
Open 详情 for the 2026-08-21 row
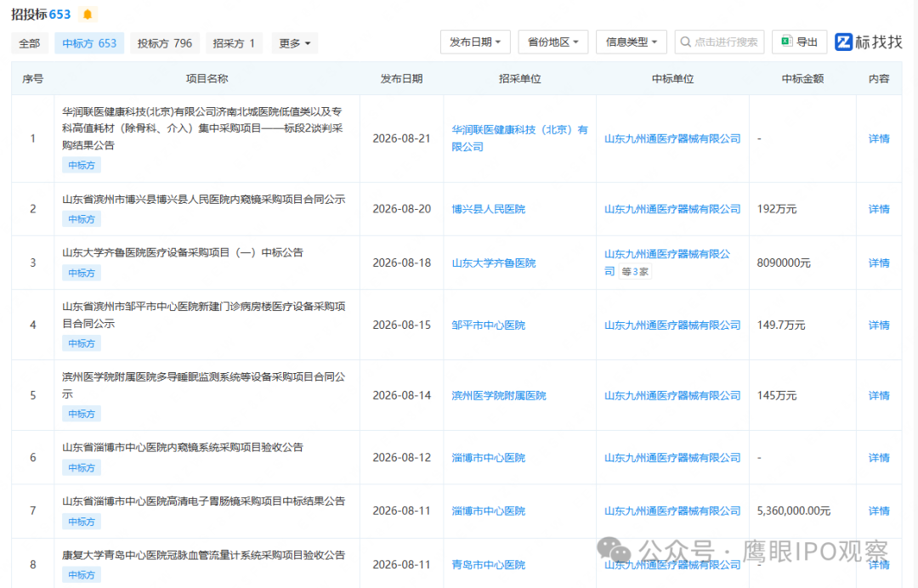coord(879,139)
